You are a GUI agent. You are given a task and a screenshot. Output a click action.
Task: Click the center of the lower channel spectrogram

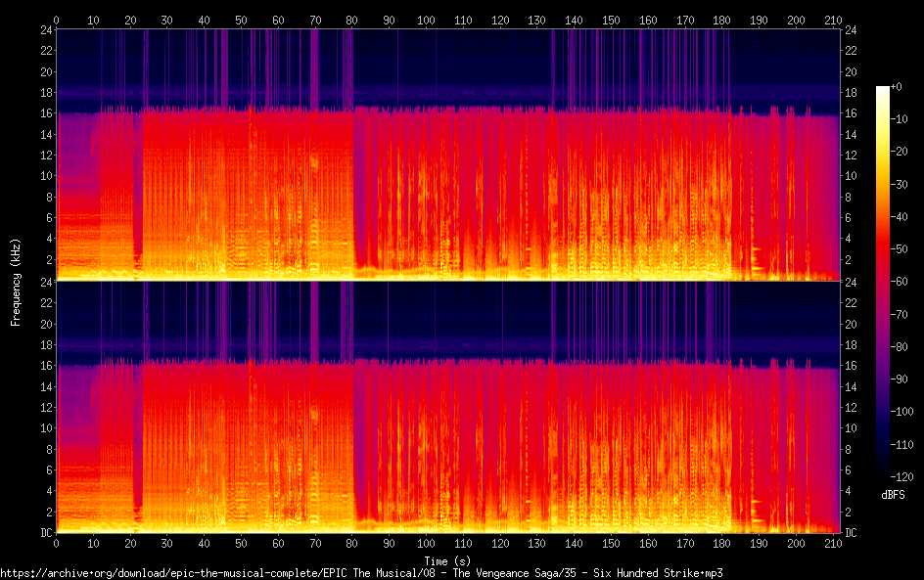(447, 407)
